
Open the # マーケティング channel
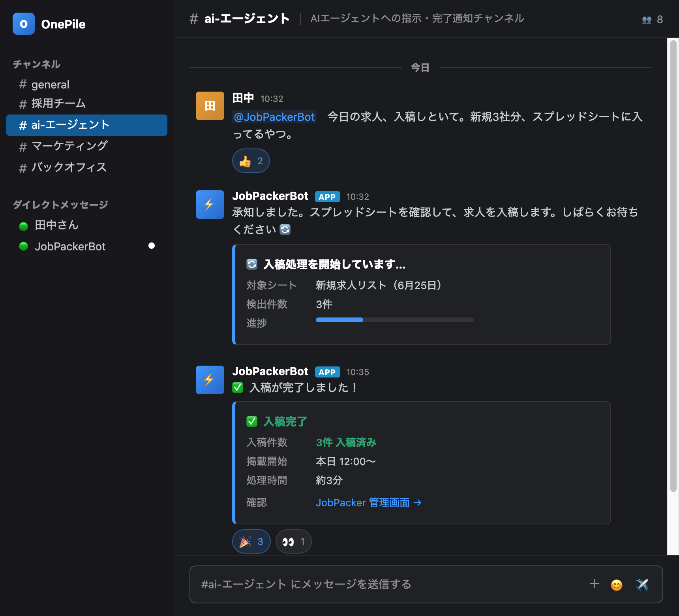(x=87, y=146)
